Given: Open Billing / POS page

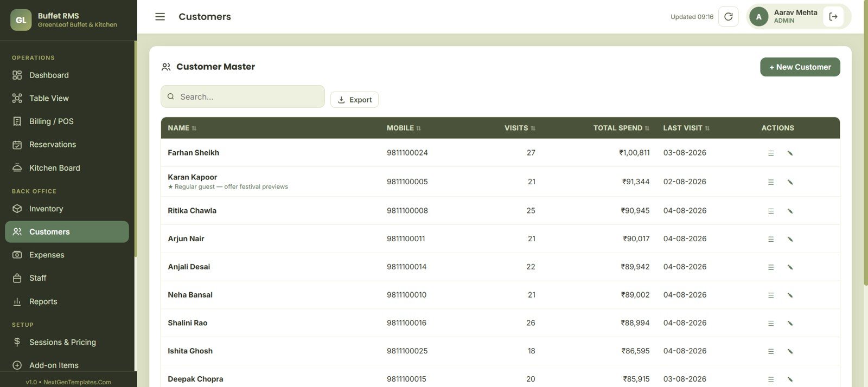Looking at the screenshot, I should point(67,121).
